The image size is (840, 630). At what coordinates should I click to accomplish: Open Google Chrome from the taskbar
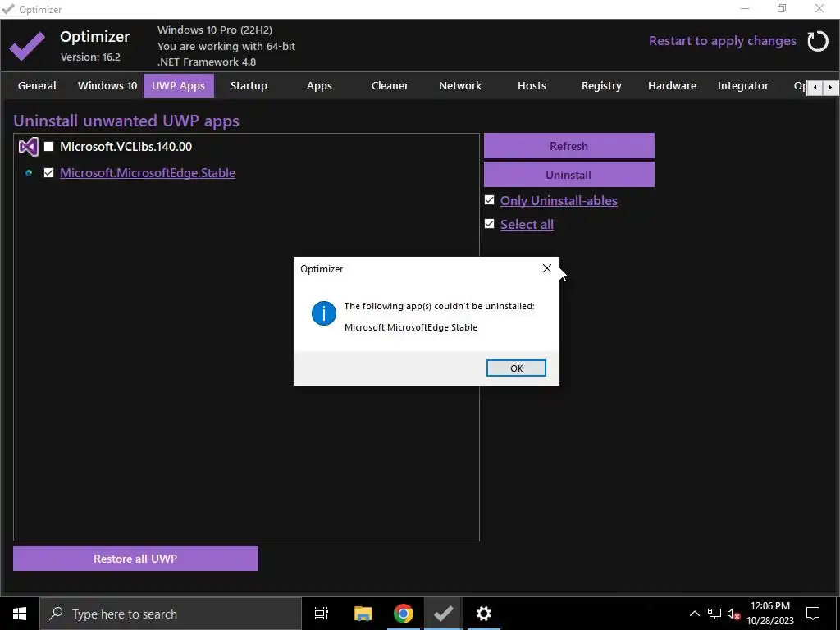pos(403,614)
